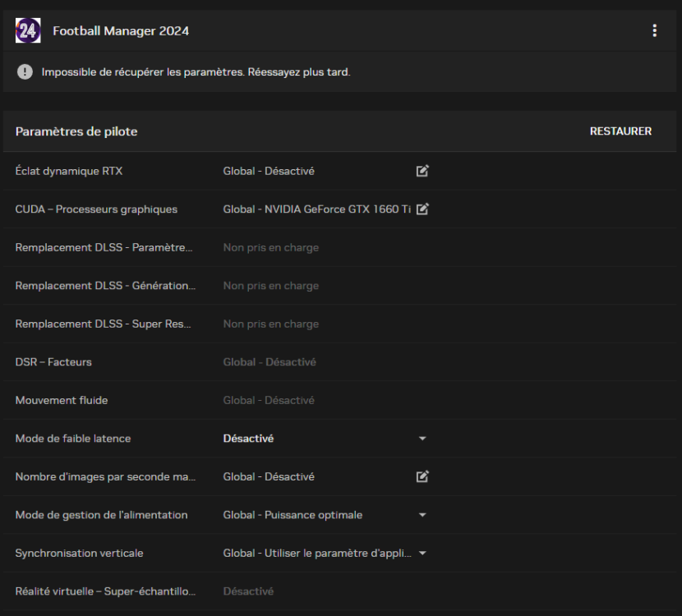
Task: Select the DSR – Facteurs row label
Action: pyautogui.click(x=53, y=362)
